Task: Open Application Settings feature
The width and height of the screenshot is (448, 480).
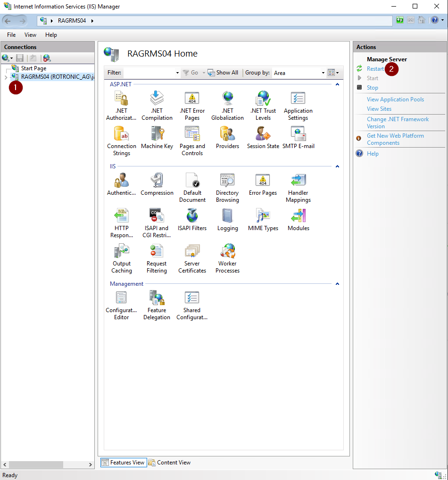Action: click(298, 106)
